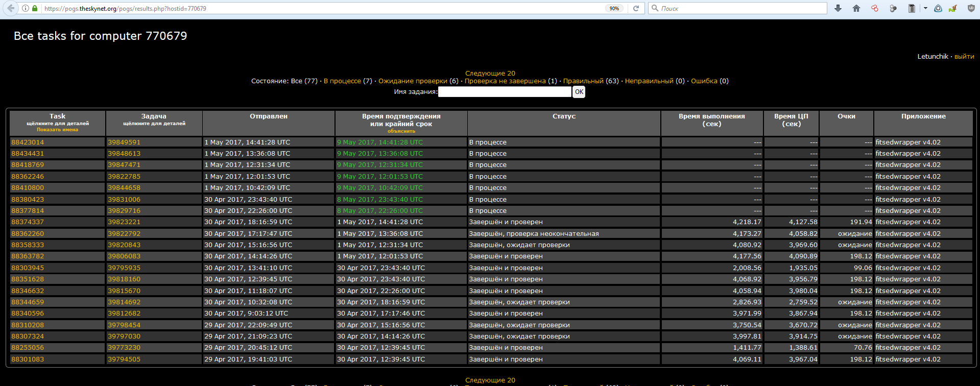980x386 pixels.
Task: Open task 88434431
Action: tap(28, 153)
